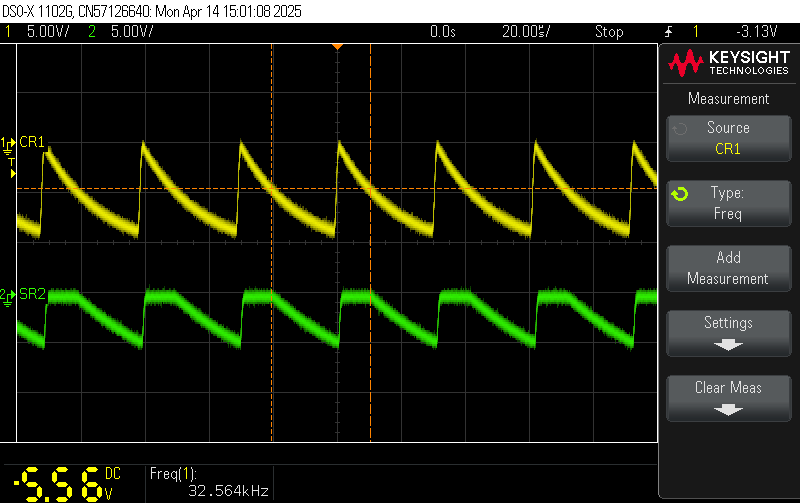Expand the Settings submenu

click(x=728, y=332)
